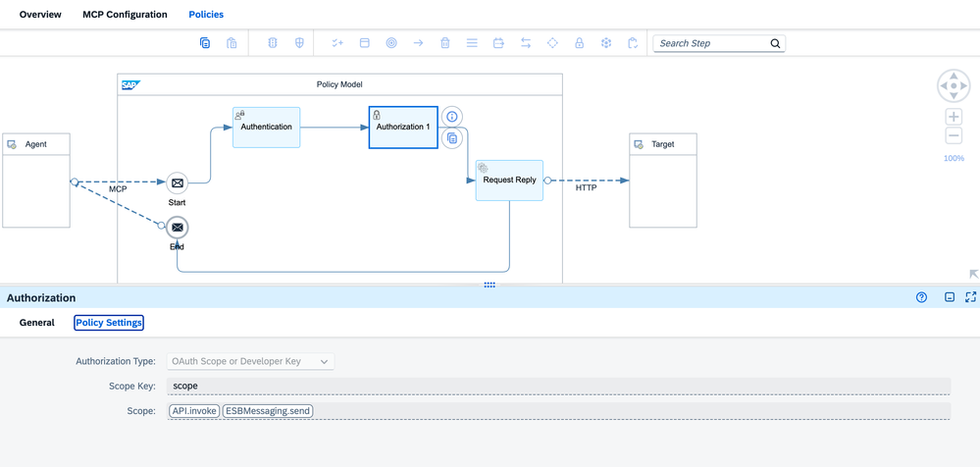This screenshot has height=467, width=980.
Task: Click the target circles toolbar icon
Action: click(x=391, y=43)
